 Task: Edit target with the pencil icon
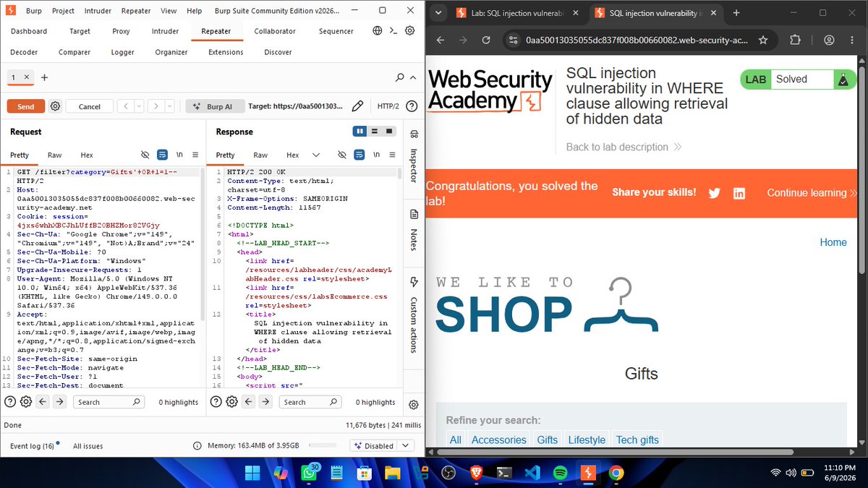tap(357, 106)
